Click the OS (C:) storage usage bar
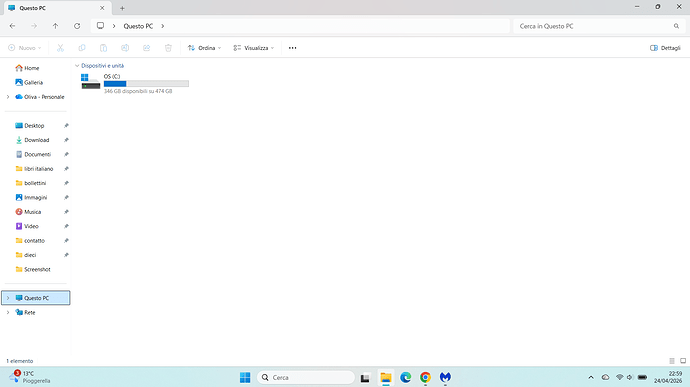The image size is (690, 387). (146, 84)
